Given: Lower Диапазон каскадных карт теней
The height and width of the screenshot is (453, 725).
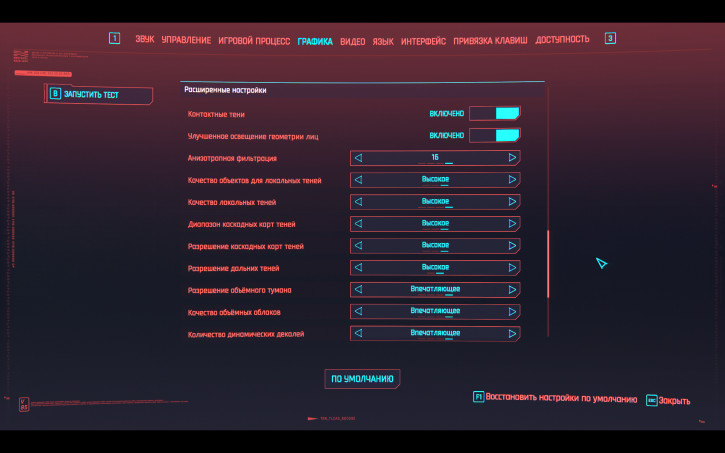Looking at the screenshot, I should coord(358,224).
